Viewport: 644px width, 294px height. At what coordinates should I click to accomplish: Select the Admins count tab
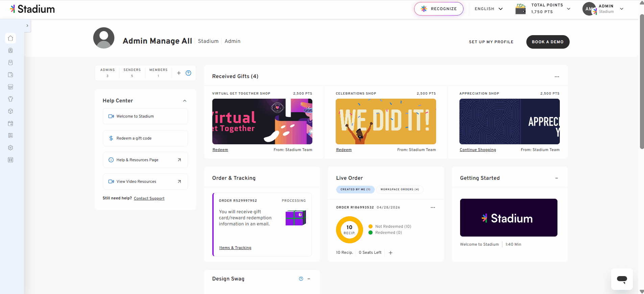(108, 73)
